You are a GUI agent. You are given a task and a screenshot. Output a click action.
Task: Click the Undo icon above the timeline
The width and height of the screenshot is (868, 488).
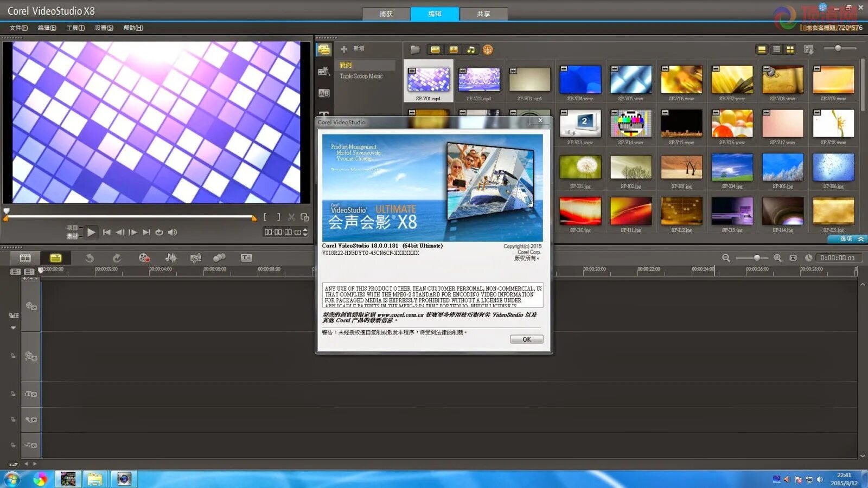coord(90,258)
